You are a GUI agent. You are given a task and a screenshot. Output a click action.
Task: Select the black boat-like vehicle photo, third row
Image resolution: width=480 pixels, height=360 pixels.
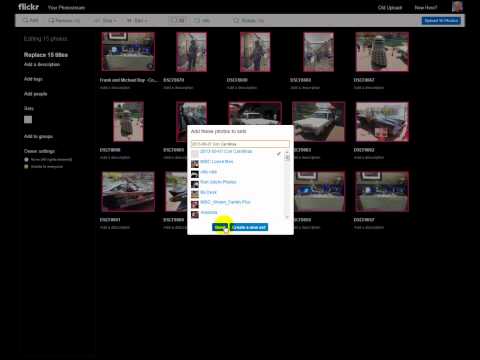click(x=128, y=192)
